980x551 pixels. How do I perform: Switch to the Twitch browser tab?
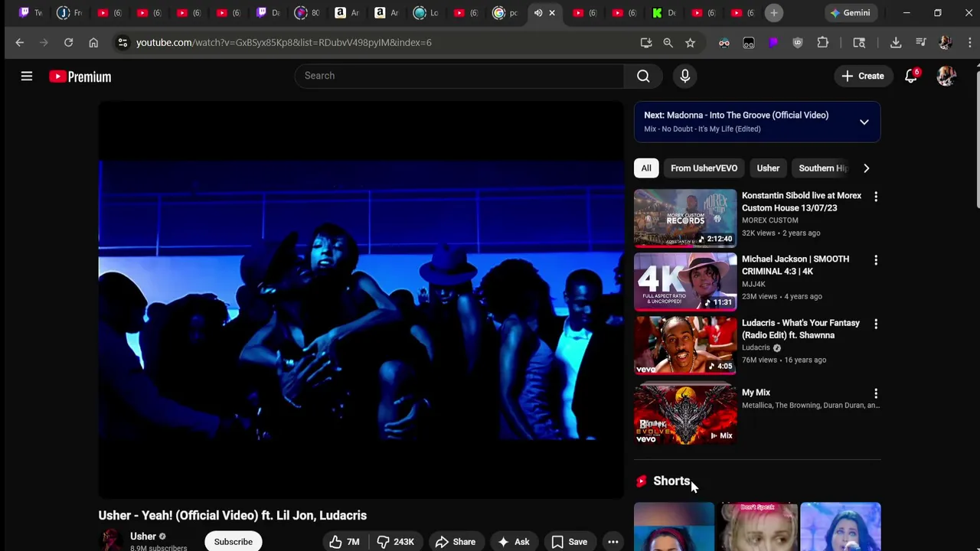pyautogui.click(x=31, y=13)
